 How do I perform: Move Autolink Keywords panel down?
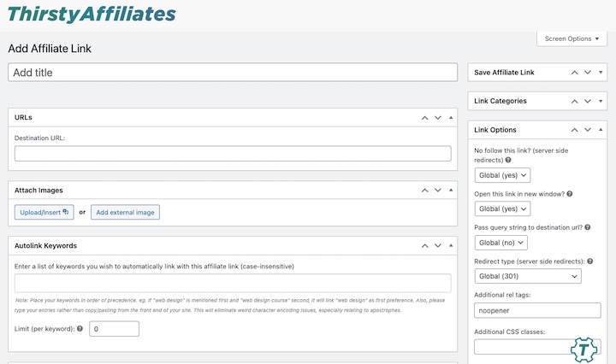pos(438,245)
